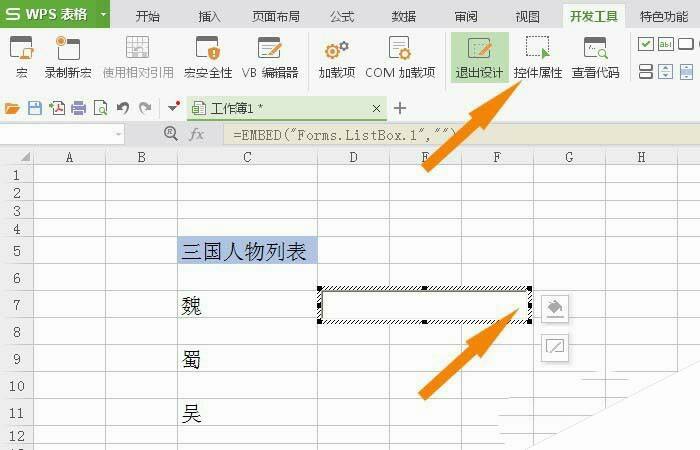This screenshot has height=450, width=700.
Task: Insert a scroll bar control
Action: 686,71
